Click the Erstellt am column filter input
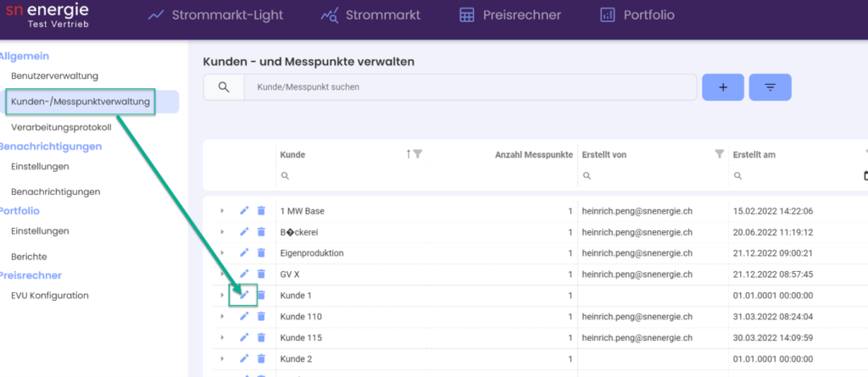Image resolution: width=868 pixels, height=377 pixels. 797,175
